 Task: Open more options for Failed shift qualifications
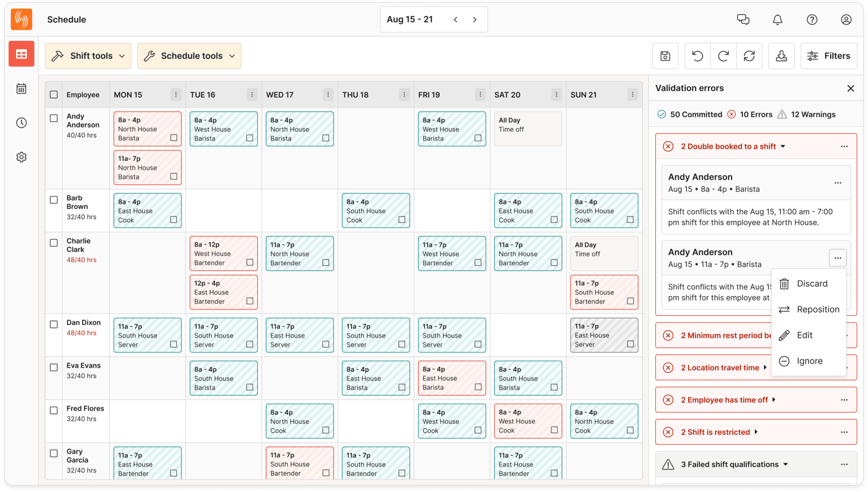click(844, 464)
